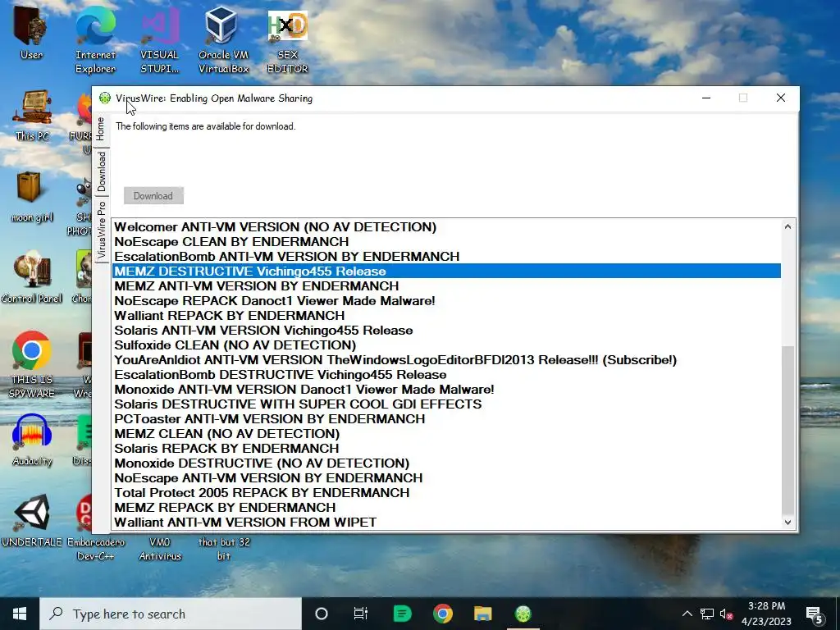
Task: Select PCToaster ANTI-VM VERSION BY ENDERMANCH
Action: coord(446,419)
